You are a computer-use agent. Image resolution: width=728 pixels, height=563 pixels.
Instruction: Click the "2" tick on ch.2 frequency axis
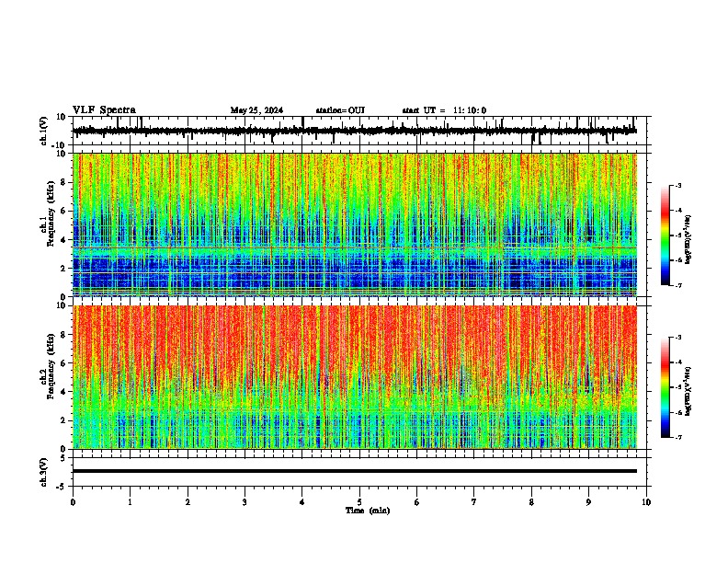click(64, 420)
